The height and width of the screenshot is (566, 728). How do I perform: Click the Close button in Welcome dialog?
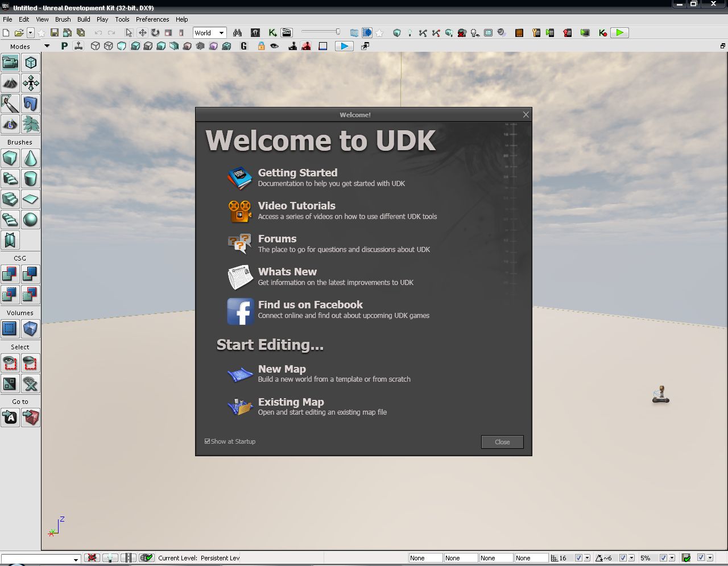502,442
